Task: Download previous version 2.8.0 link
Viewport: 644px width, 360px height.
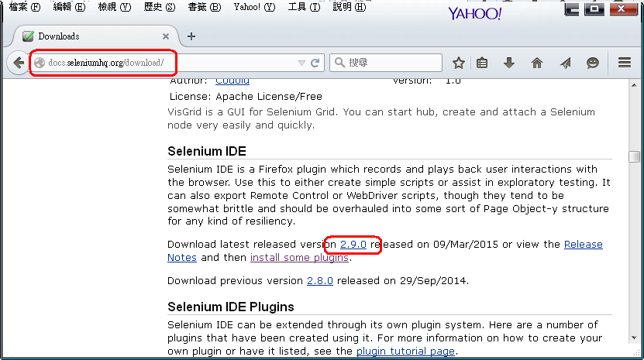Action: click(320, 281)
